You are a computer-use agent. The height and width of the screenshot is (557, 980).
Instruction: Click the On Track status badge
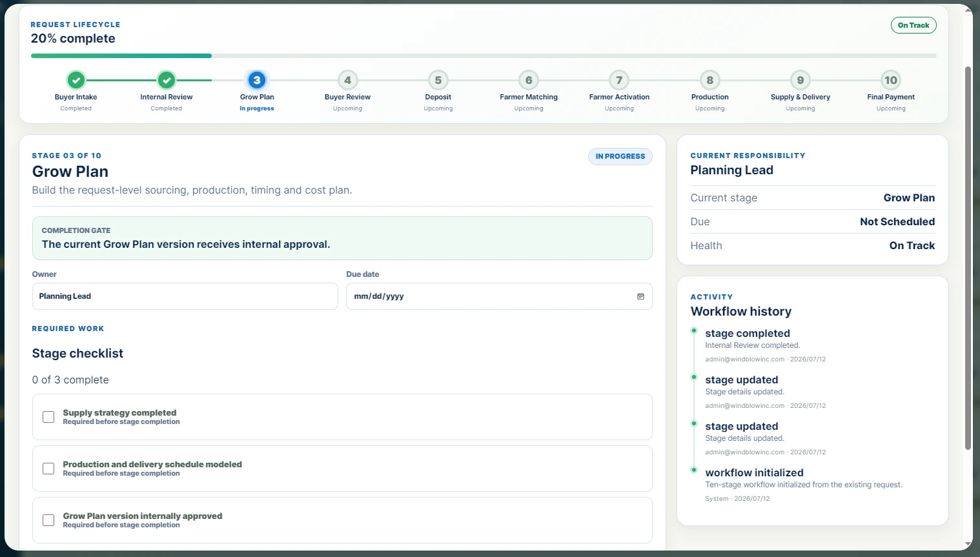click(914, 25)
